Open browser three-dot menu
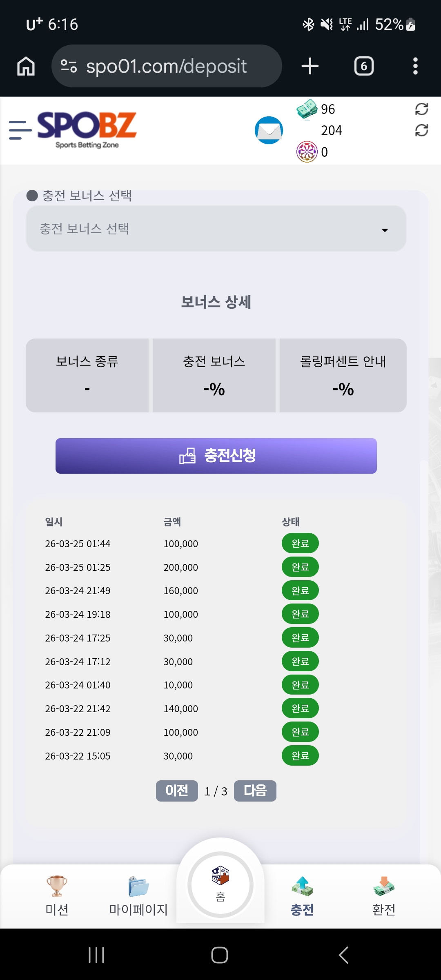The width and height of the screenshot is (441, 980). 415,66
